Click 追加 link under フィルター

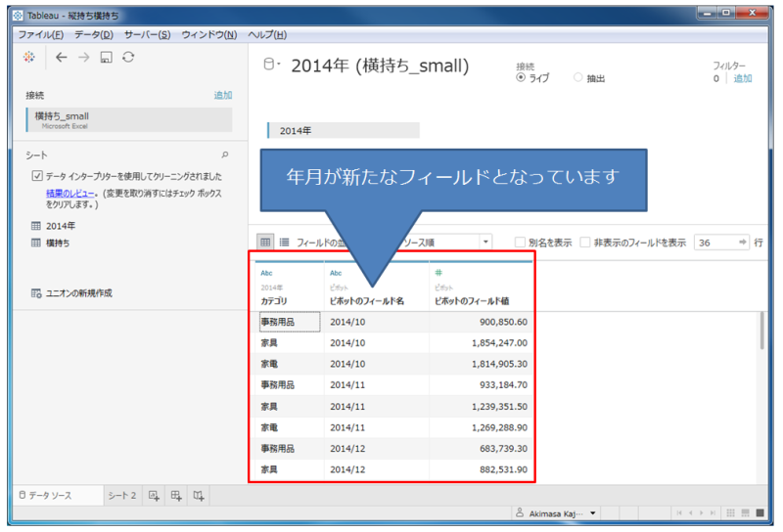(x=743, y=78)
